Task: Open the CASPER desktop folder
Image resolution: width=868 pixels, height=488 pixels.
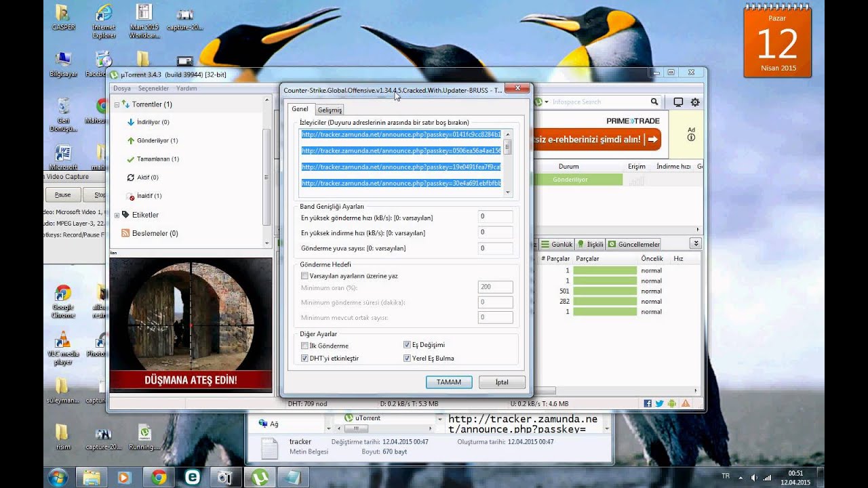Action: point(63,18)
